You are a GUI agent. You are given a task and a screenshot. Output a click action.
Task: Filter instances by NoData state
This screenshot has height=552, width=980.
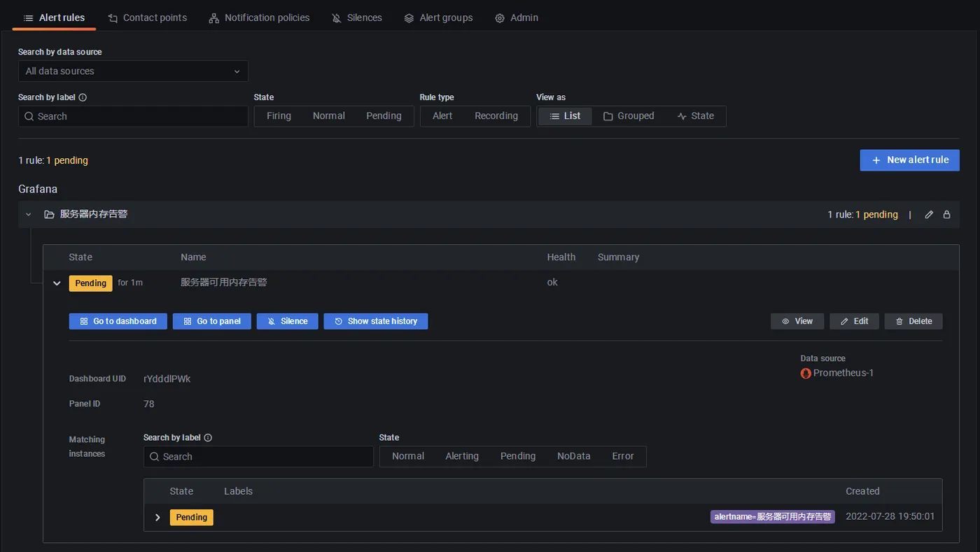[574, 456]
